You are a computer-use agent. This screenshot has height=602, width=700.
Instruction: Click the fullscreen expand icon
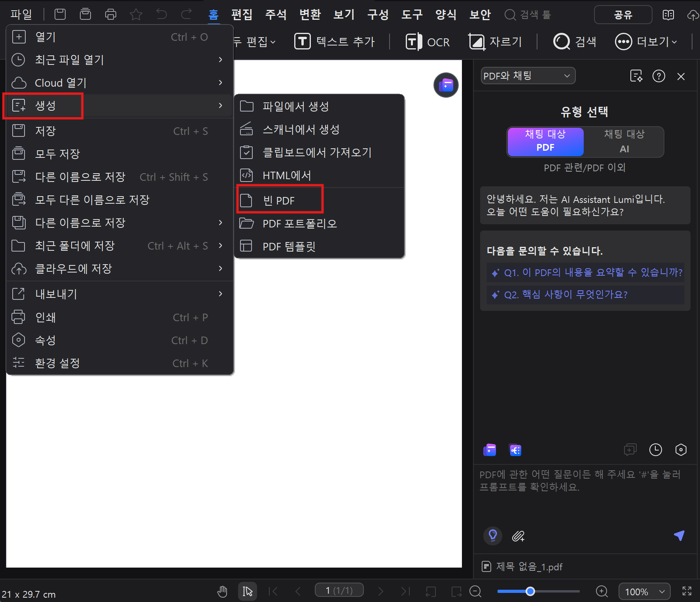(687, 591)
